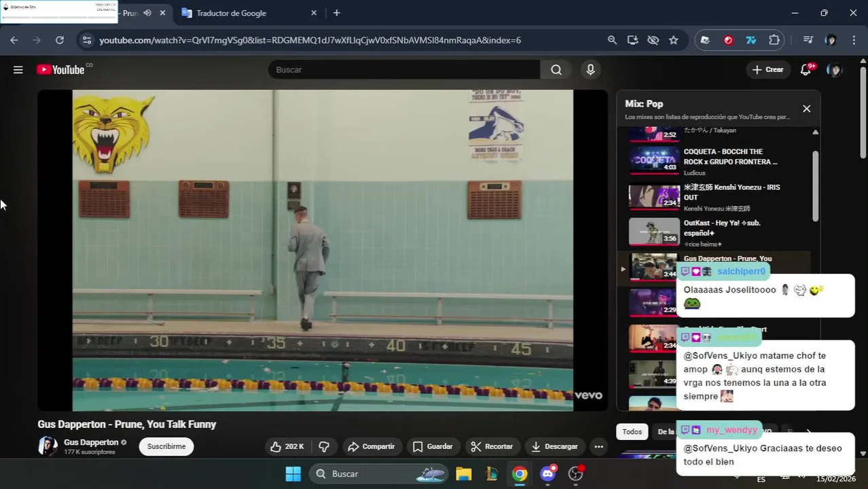Open the red circular extension icon

tap(728, 40)
